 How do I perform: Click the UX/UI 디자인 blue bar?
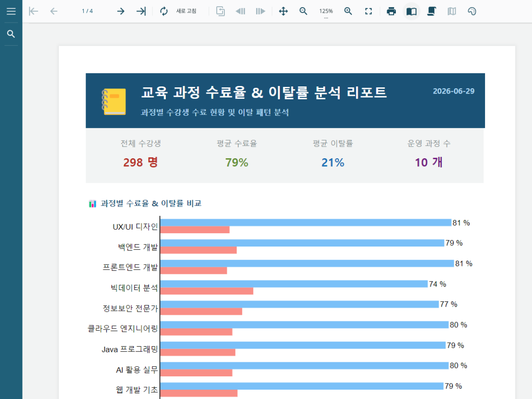(x=305, y=223)
